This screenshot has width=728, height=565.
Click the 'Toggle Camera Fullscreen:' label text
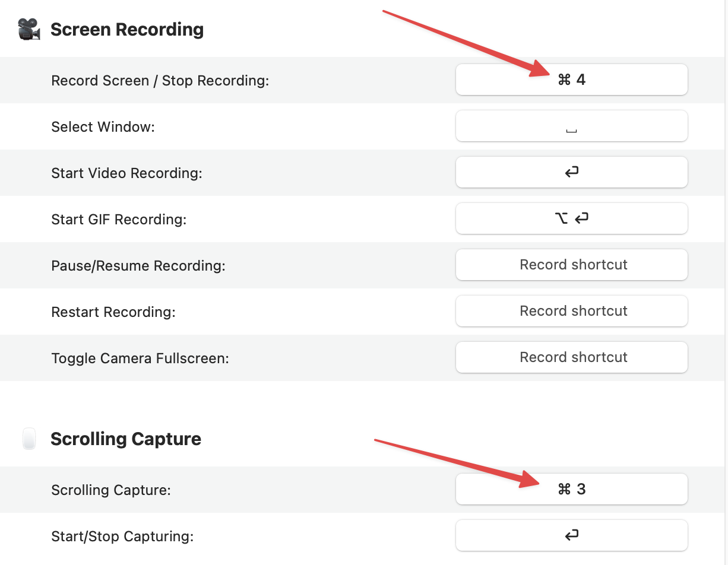coord(140,358)
